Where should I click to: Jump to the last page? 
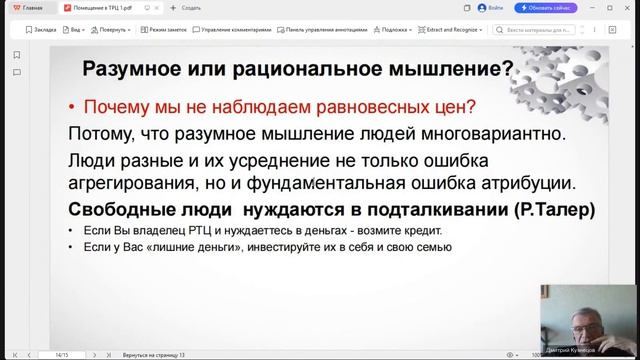(x=109, y=355)
